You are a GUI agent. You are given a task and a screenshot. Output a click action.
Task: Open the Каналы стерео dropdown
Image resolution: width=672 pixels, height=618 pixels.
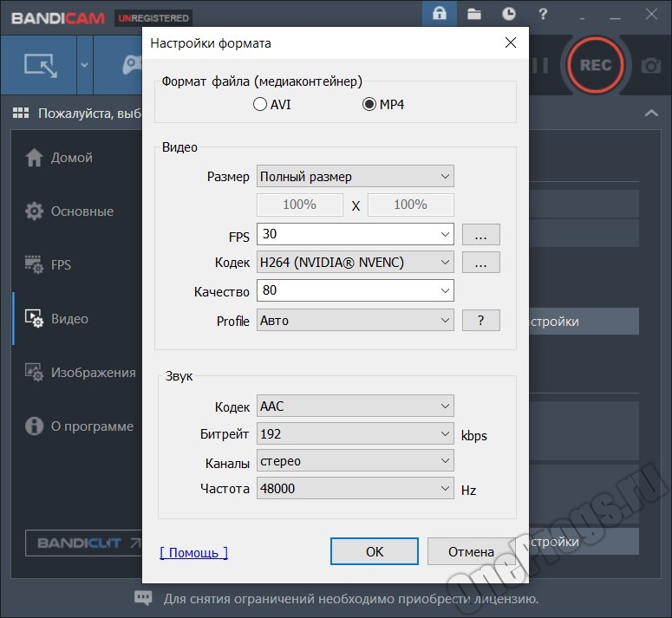click(355, 461)
